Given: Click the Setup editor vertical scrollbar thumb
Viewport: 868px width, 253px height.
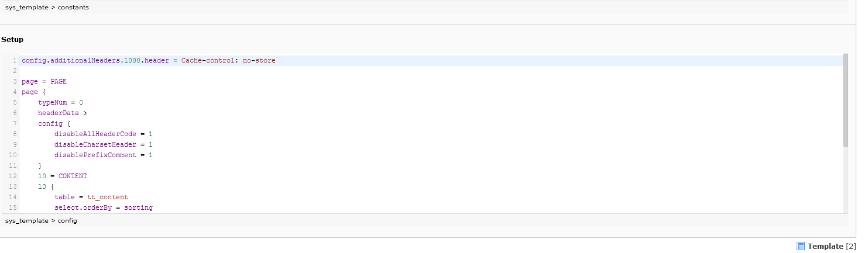Looking at the screenshot, I should coord(846,100).
